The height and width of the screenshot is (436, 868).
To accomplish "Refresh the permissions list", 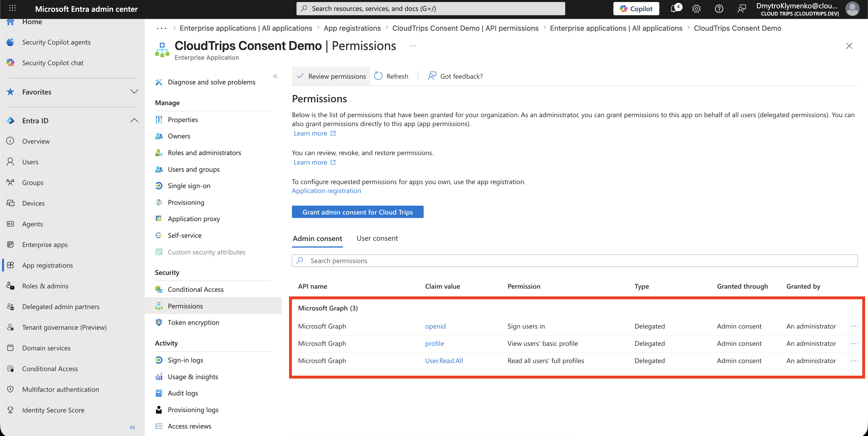I will pos(391,76).
